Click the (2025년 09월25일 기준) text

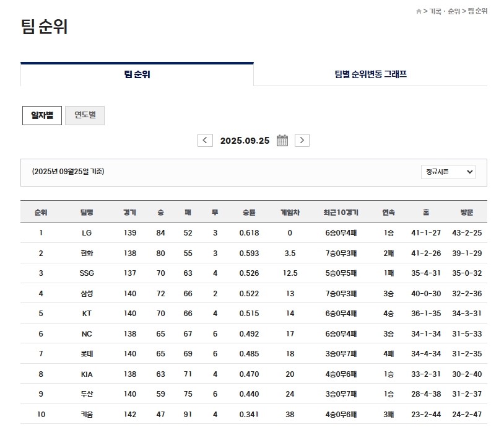click(68, 172)
